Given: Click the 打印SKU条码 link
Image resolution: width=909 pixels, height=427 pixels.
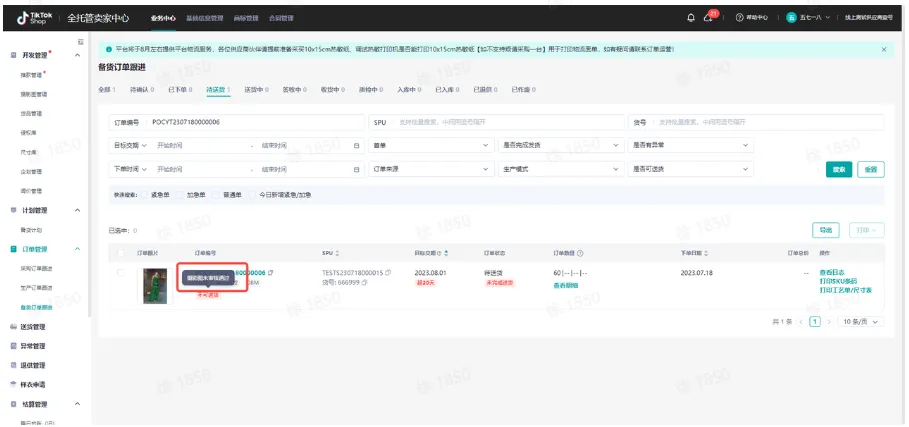Looking at the screenshot, I should coord(838,281).
